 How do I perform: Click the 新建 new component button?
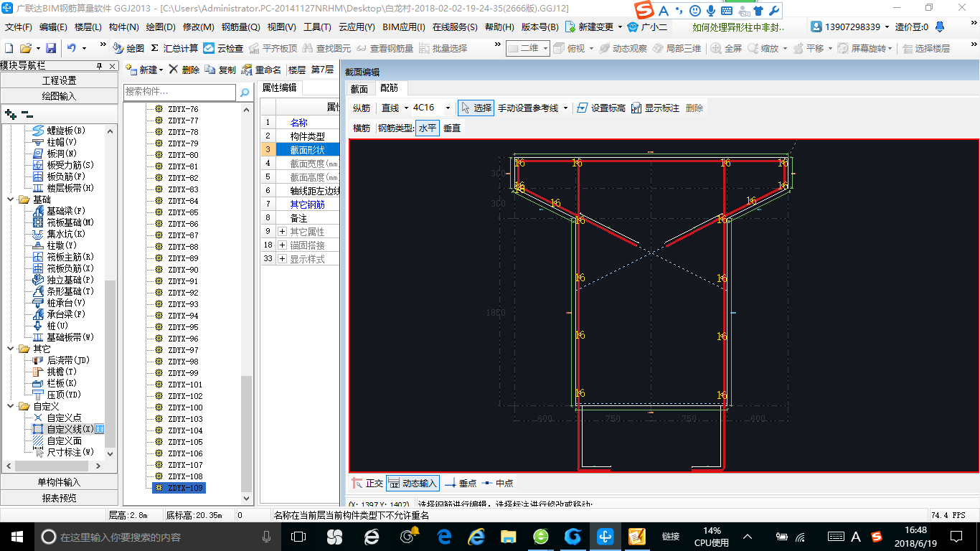click(146, 70)
